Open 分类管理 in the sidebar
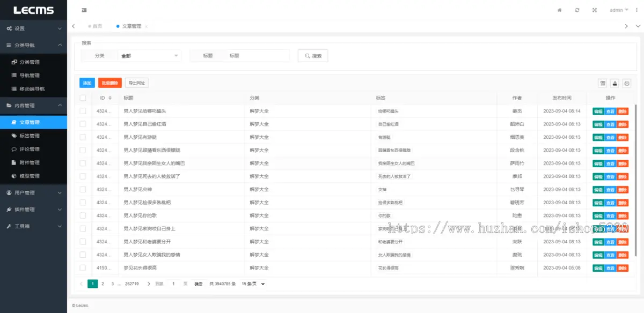The height and width of the screenshot is (313, 644). (x=33, y=62)
